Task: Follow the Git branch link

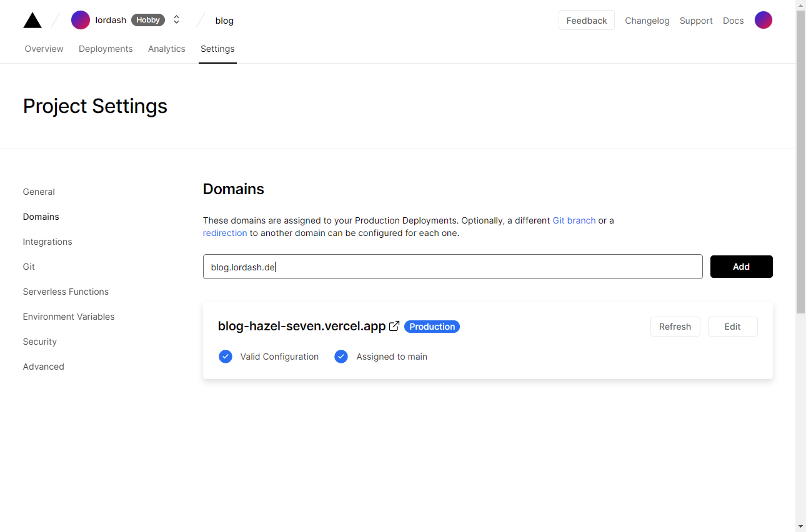Action: point(574,220)
